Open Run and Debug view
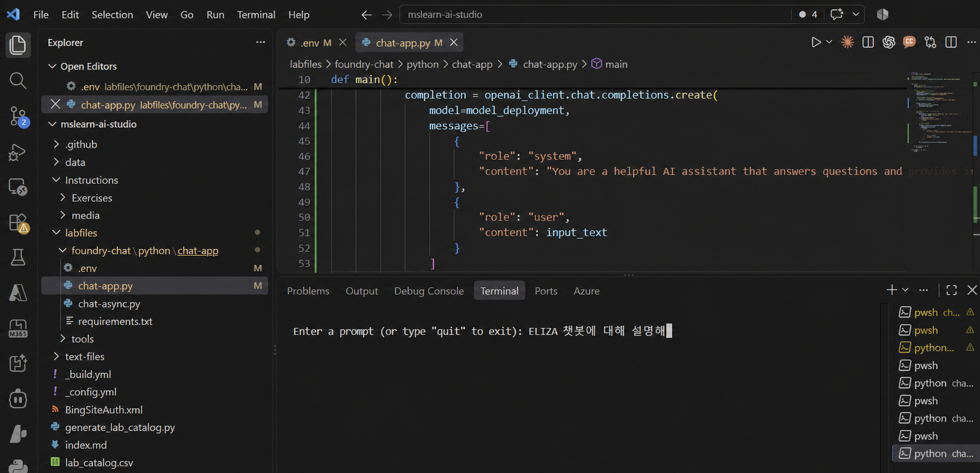 tap(18, 152)
